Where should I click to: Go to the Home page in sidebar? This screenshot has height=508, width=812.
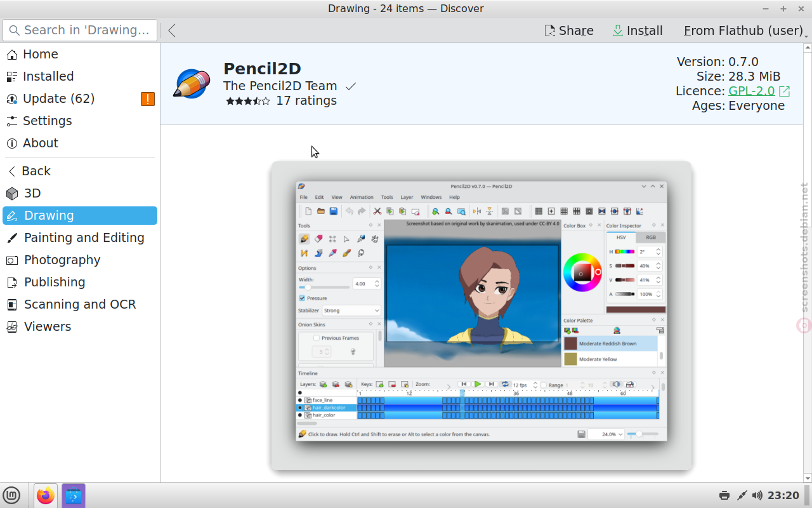(x=80, y=54)
